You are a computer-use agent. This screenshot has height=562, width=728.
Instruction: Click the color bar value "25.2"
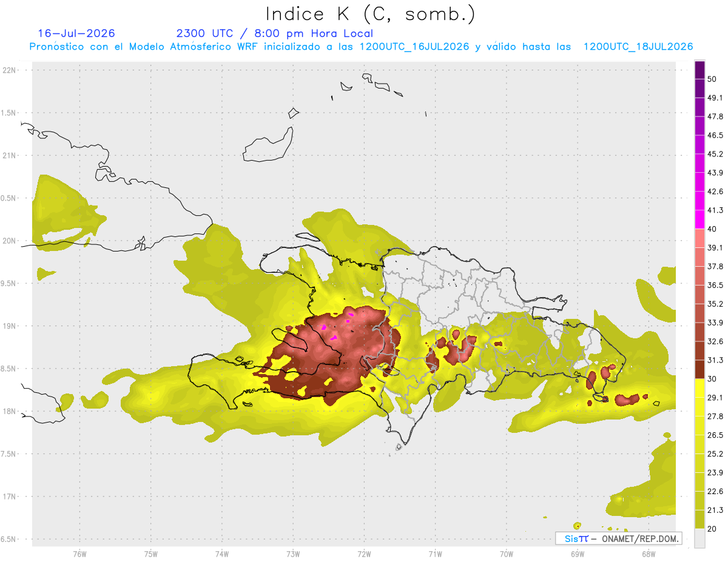(715, 454)
